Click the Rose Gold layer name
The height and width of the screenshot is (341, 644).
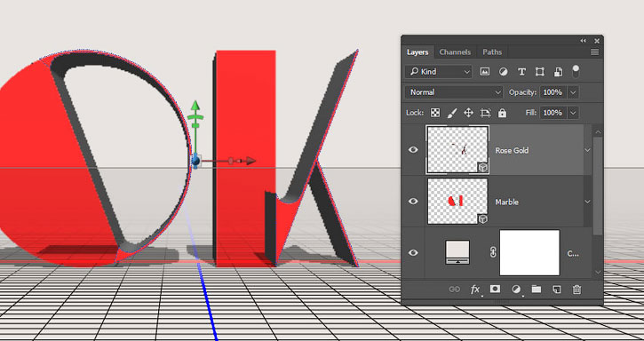tap(512, 150)
